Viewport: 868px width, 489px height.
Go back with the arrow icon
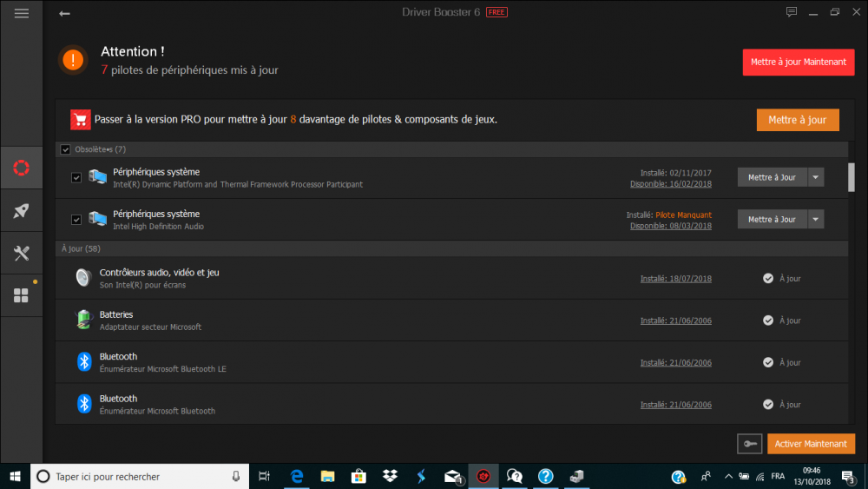click(x=64, y=14)
